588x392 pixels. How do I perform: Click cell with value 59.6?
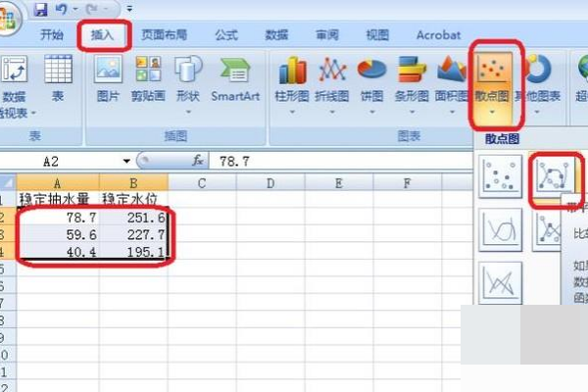[x=58, y=234]
